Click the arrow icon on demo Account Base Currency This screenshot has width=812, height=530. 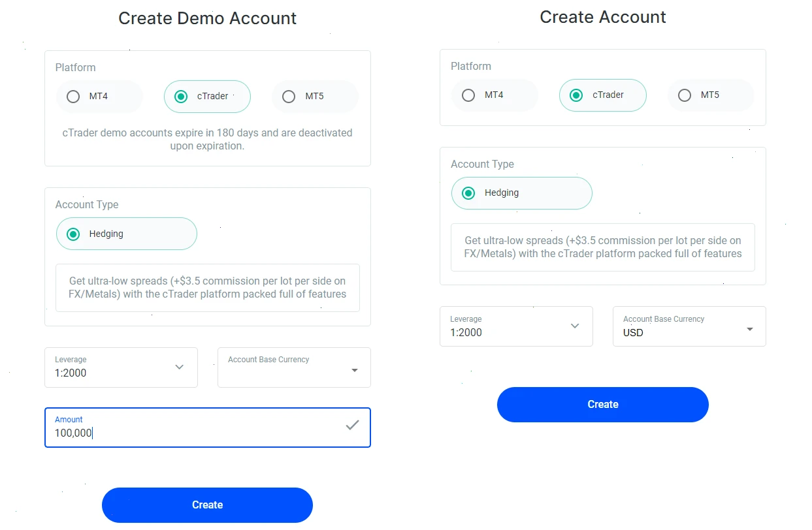[x=354, y=369]
